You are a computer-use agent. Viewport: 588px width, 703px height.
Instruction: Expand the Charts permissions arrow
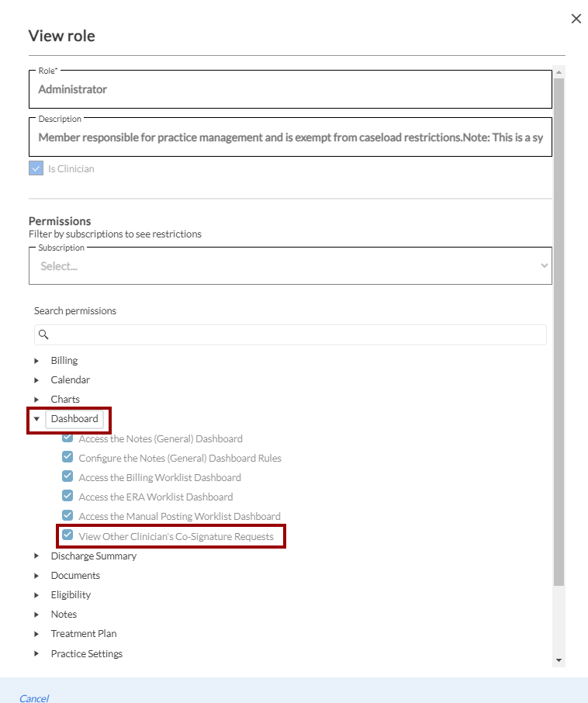36,400
